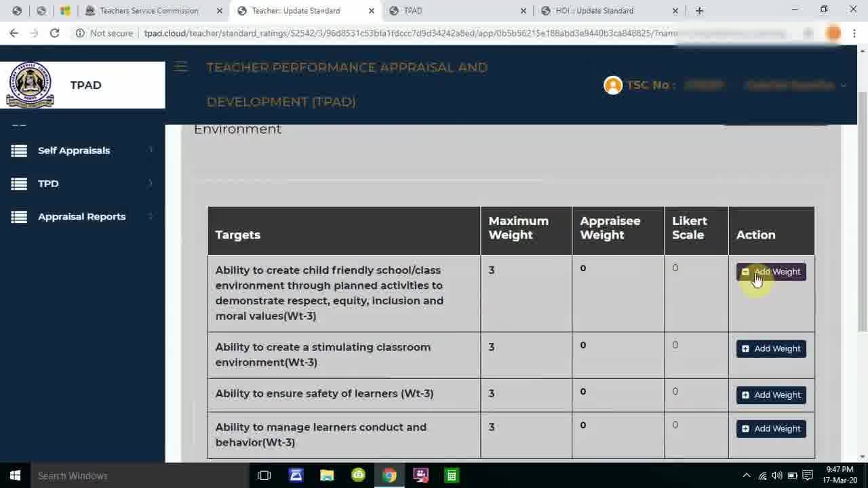The image size is (868, 488).
Task: Show hidden system tray icons
Action: tap(747, 475)
